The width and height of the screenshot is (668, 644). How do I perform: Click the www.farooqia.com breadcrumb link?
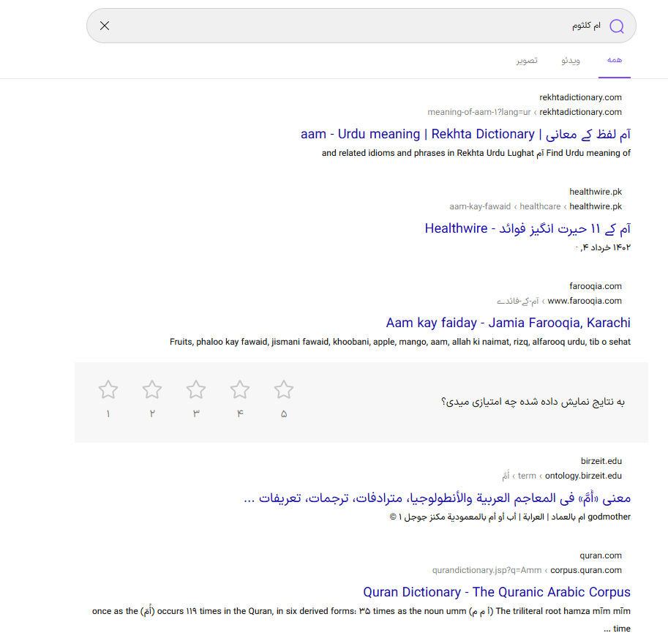pyautogui.click(x=585, y=300)
